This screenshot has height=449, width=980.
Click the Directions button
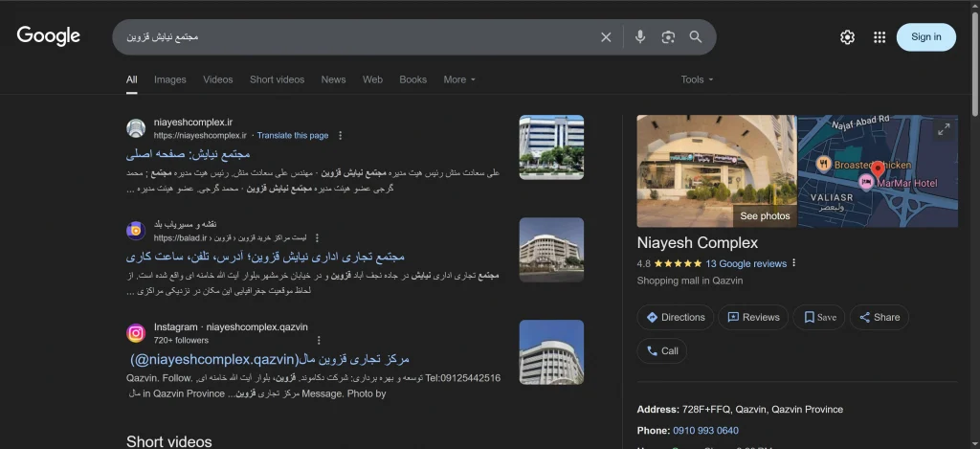tap(675, 318)
